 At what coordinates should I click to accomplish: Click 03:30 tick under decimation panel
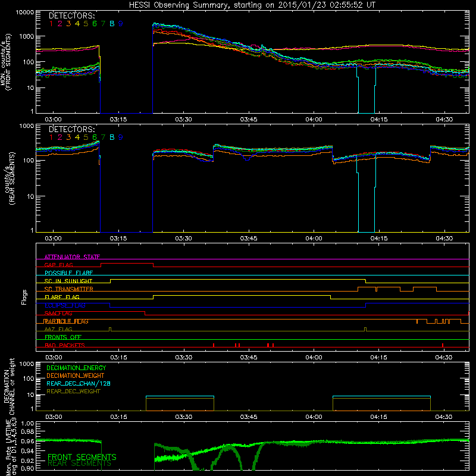pyautogui.click(x=183, y=417)
